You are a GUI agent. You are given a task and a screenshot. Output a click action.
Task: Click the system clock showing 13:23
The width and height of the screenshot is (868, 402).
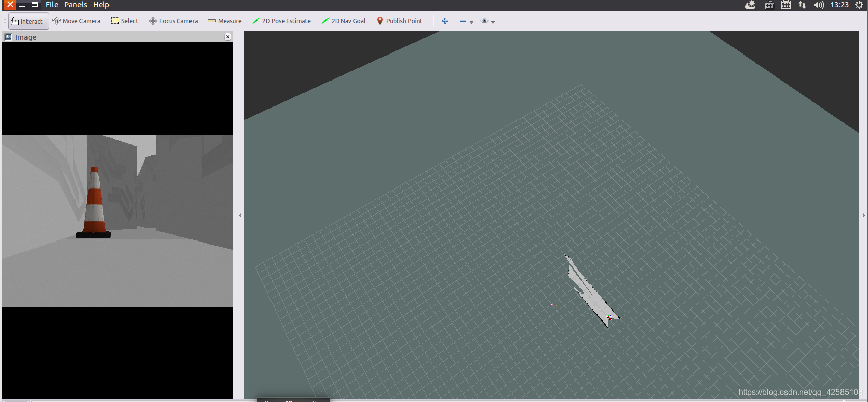coord(839,5)
